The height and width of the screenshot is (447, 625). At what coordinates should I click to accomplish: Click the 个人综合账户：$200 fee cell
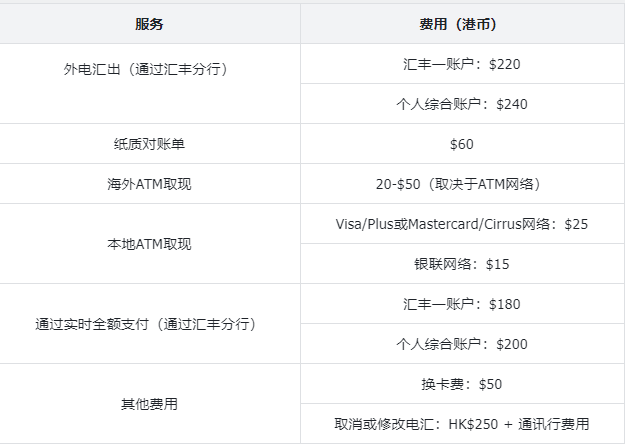(462, 344)
